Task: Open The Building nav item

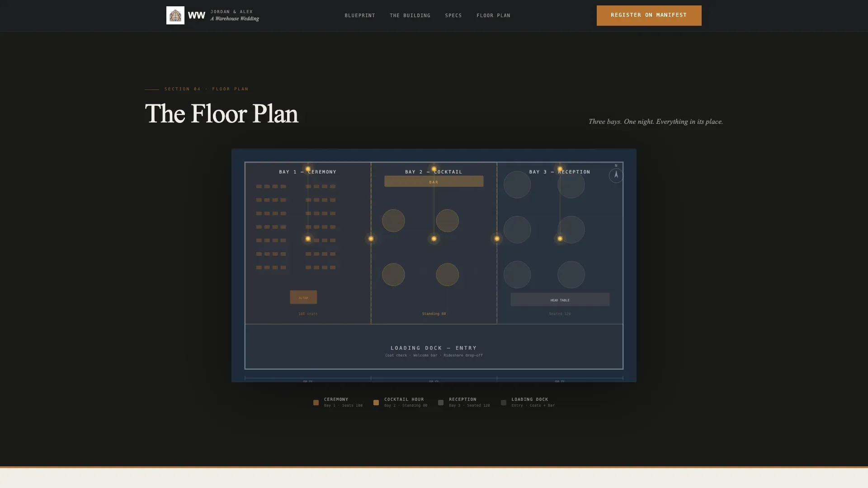Action: (410, 15)
